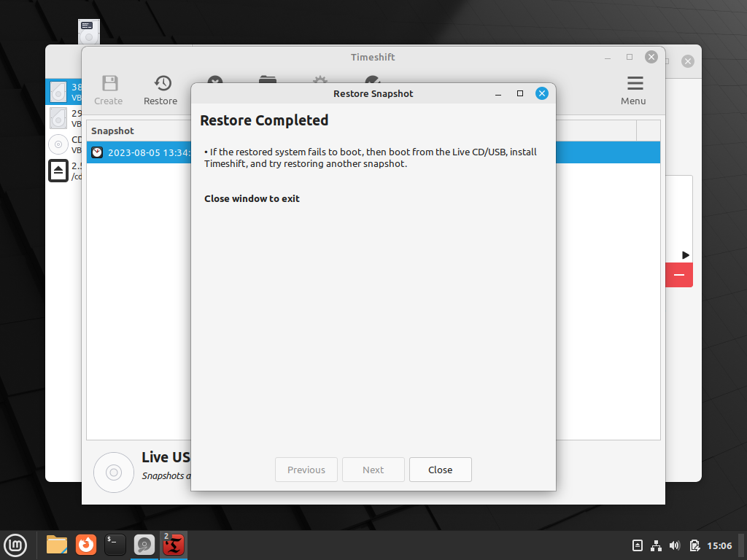
Task: Minimize the Restore Snapshot dialog
Action: tap(498, 94)
